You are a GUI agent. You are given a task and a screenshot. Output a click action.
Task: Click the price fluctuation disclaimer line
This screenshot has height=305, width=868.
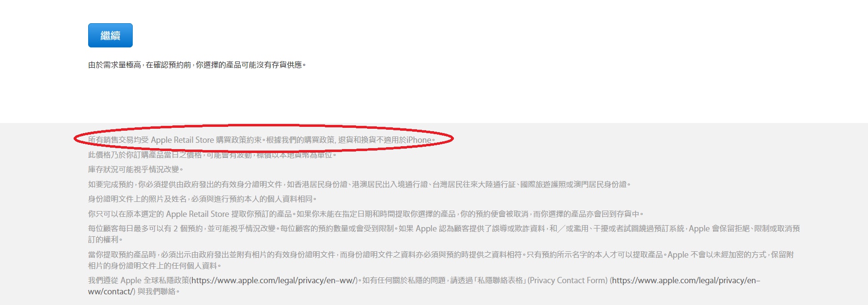click(x=212, y=155)
